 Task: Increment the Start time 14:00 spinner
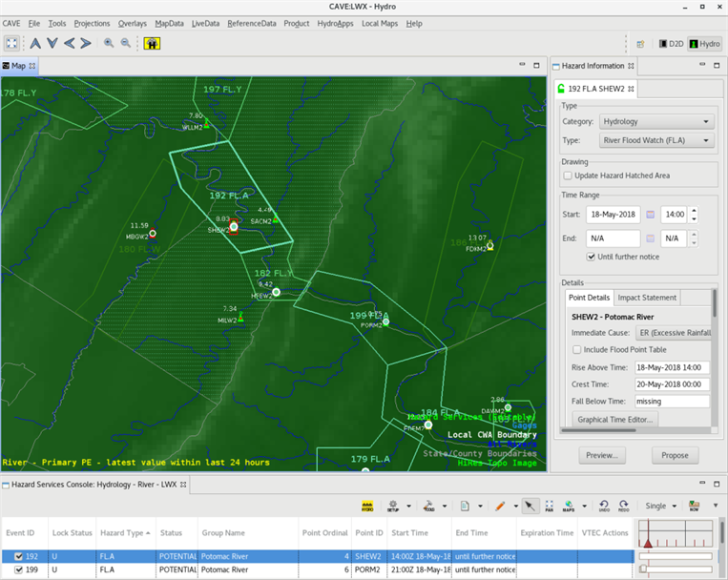(694, 211)
